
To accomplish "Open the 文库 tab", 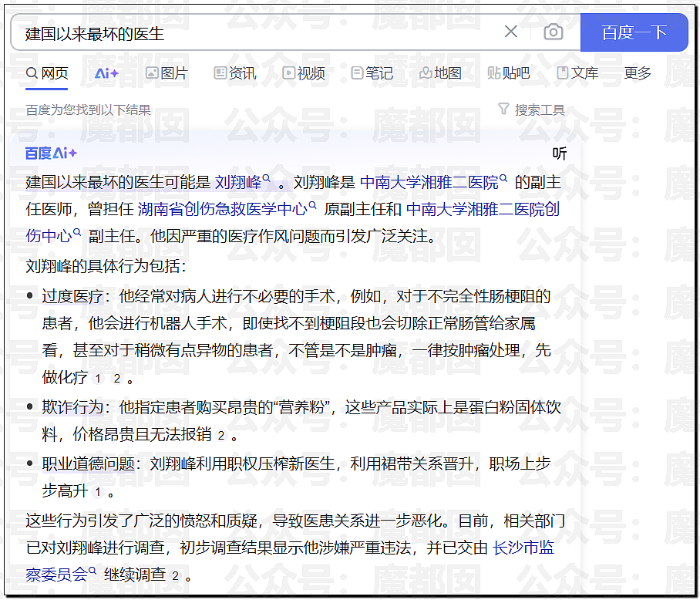I will (x=577, y=72).
